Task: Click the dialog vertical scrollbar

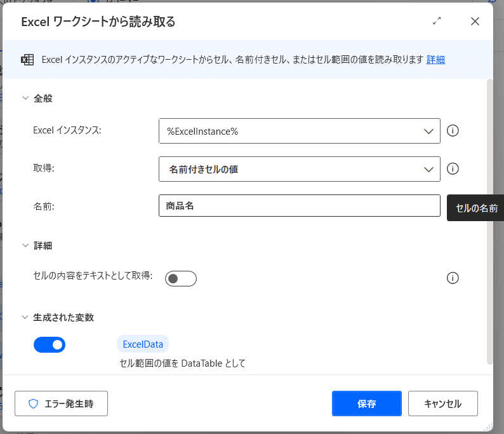Action: point(489,222)
